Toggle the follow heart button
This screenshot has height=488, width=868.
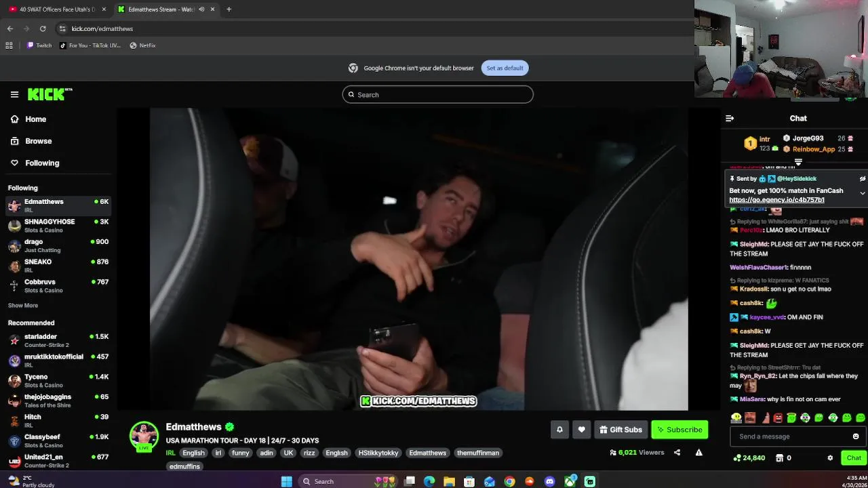[581, 430]
